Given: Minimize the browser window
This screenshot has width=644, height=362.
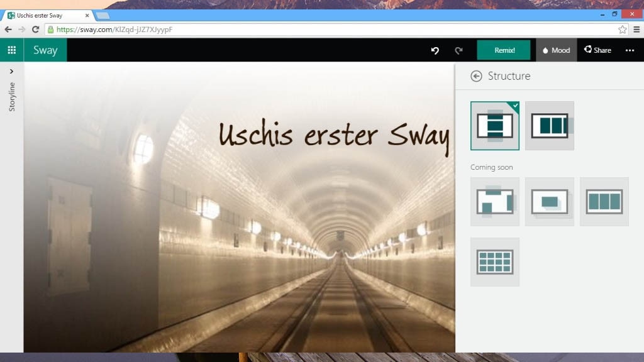Looking at the screenshot, I should tap(602, 15).
